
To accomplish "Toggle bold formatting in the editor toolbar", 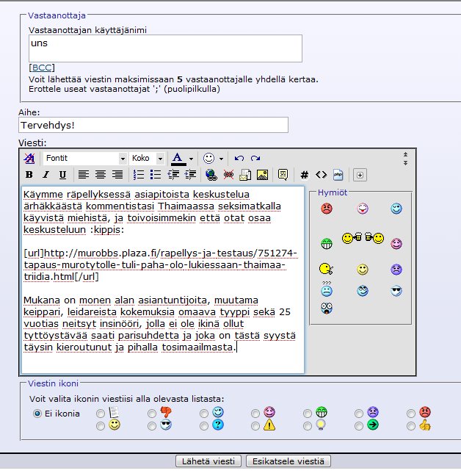I will (x=29, y=175).
